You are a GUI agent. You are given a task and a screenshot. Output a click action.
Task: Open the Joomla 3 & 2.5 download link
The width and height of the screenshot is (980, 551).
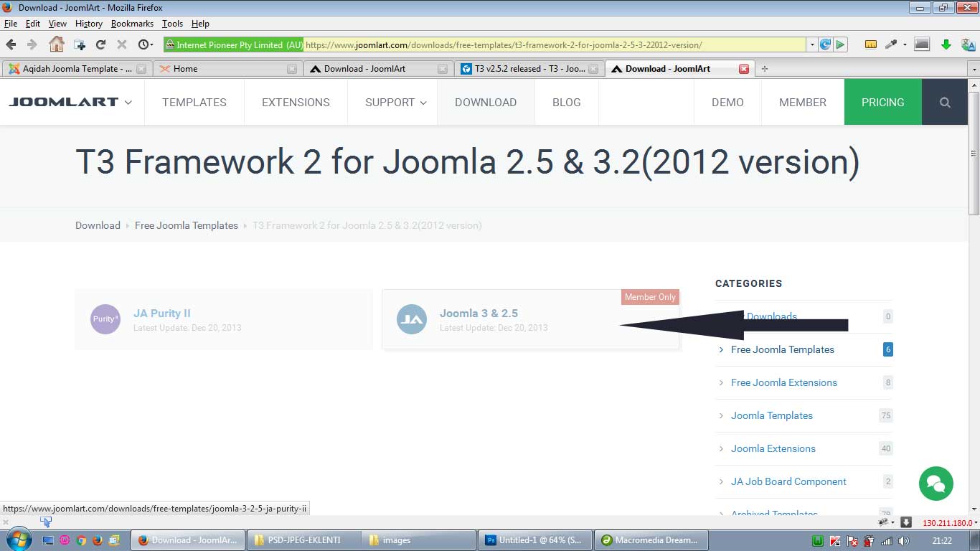click(x=479, y=314)
